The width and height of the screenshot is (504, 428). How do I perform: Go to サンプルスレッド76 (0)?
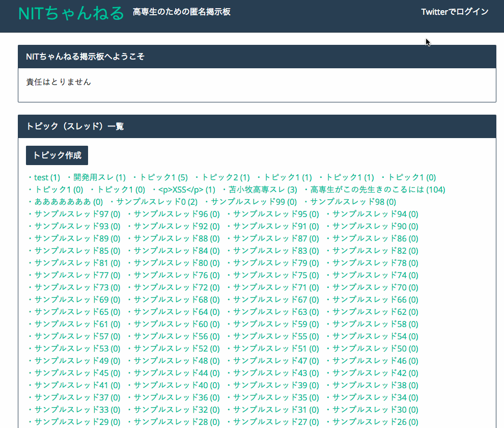tap(177, 275)
